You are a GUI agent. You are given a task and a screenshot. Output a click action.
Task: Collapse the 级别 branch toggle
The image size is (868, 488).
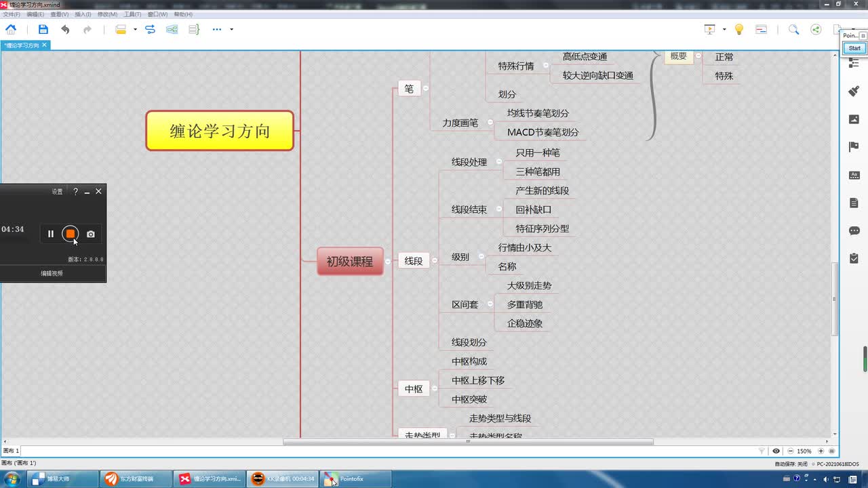(481, 257)
